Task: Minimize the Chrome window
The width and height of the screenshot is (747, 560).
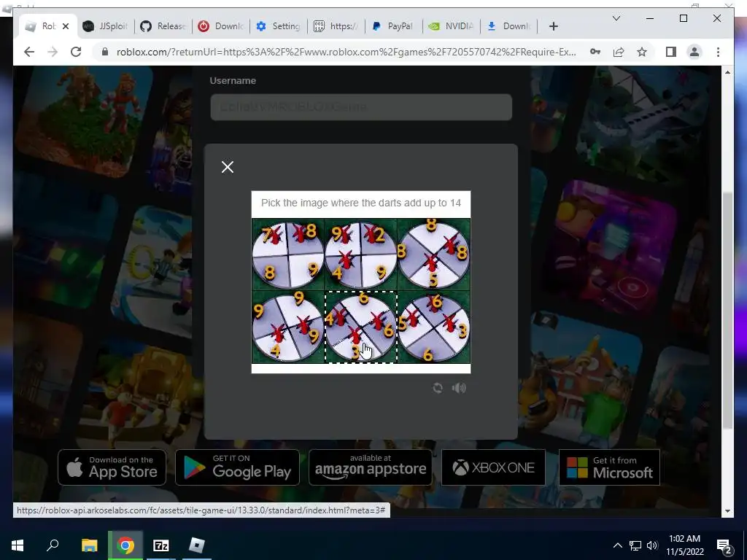Action: [650, 18]
